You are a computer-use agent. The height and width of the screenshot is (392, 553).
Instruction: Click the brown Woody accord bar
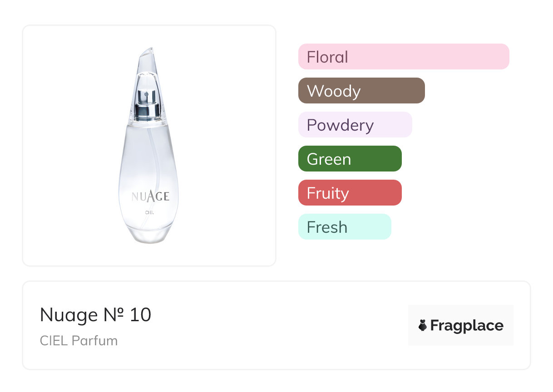click(x=361, y=91)
